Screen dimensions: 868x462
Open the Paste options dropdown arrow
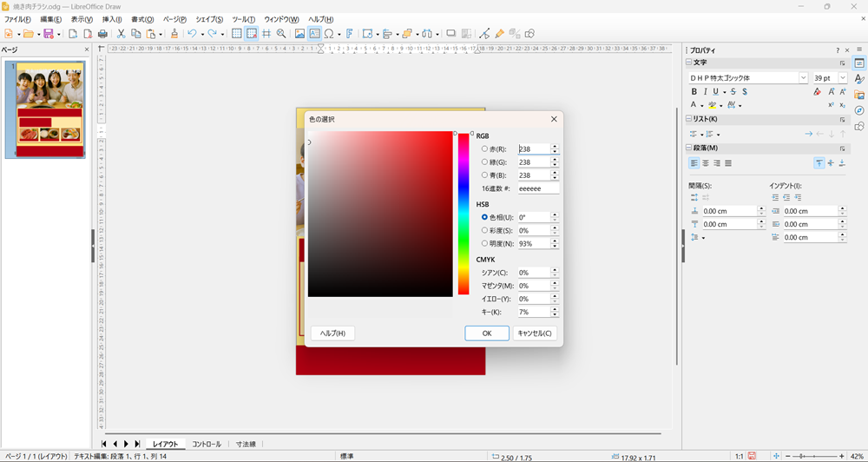(161, 34)
